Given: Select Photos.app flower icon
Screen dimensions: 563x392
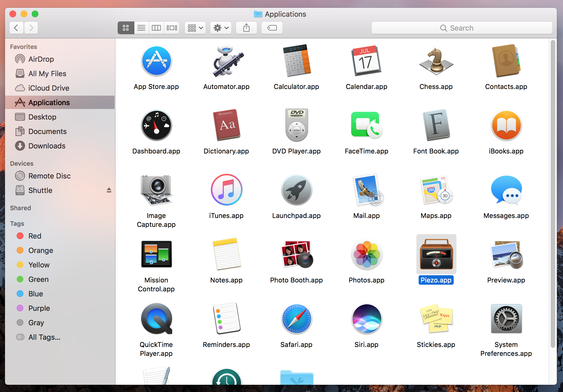Looking at the screenshot, I should 366,254.
